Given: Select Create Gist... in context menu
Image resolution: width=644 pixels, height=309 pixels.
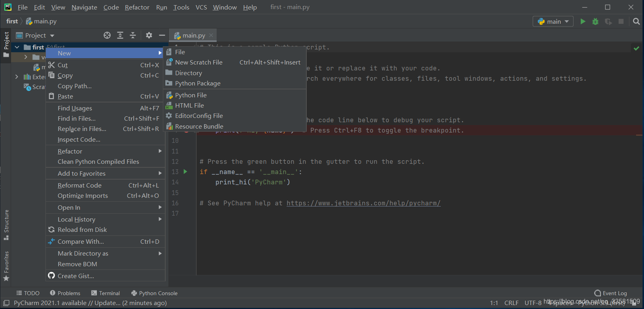Looking at the screenshot, I should pos(105,276).
